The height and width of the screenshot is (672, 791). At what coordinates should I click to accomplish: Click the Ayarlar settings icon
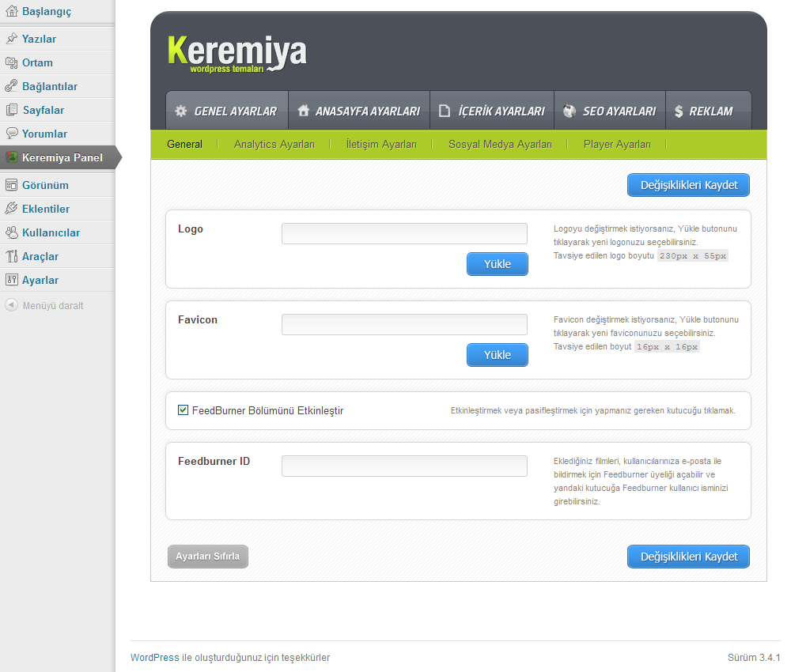[11, 280]
